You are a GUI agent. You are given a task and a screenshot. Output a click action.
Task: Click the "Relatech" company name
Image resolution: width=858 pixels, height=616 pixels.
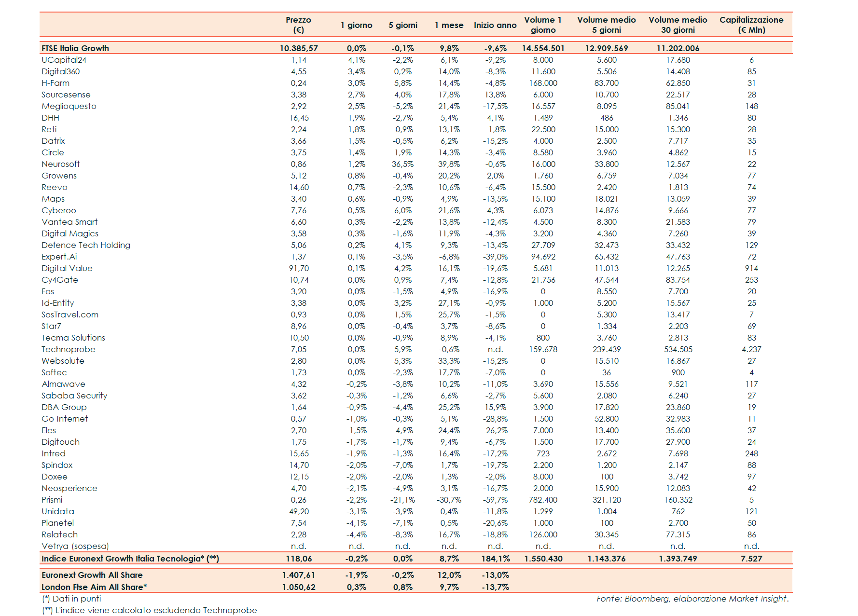pos(59,534)
